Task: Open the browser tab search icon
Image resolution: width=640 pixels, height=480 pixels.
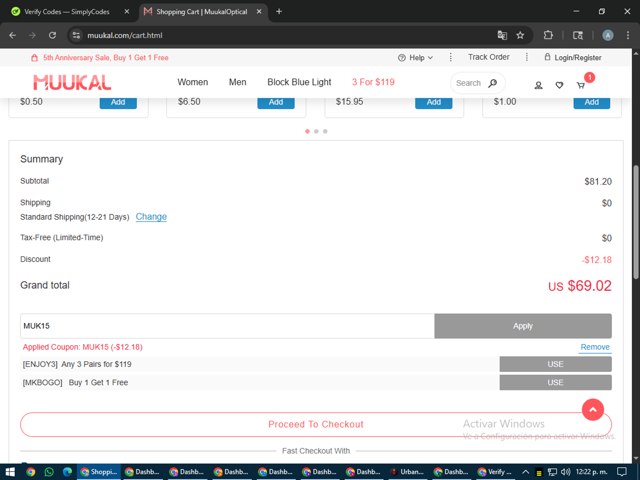Action: (578, 36)
